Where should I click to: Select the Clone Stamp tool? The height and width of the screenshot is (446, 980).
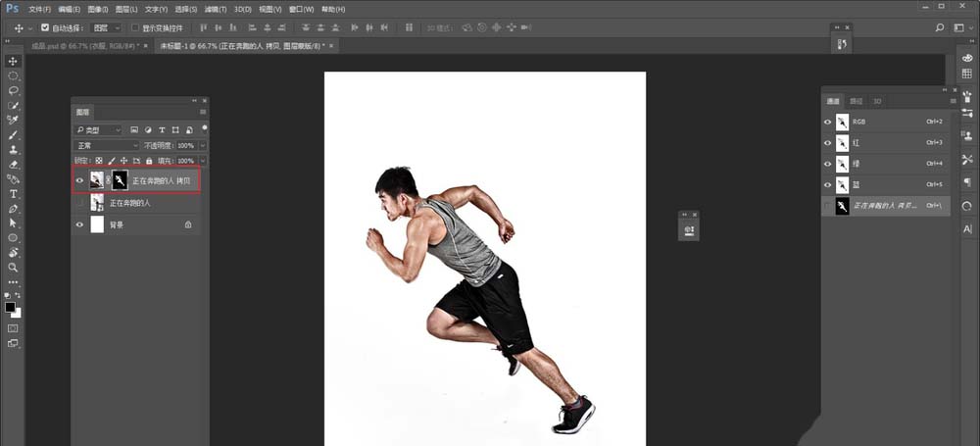[13, 150]
